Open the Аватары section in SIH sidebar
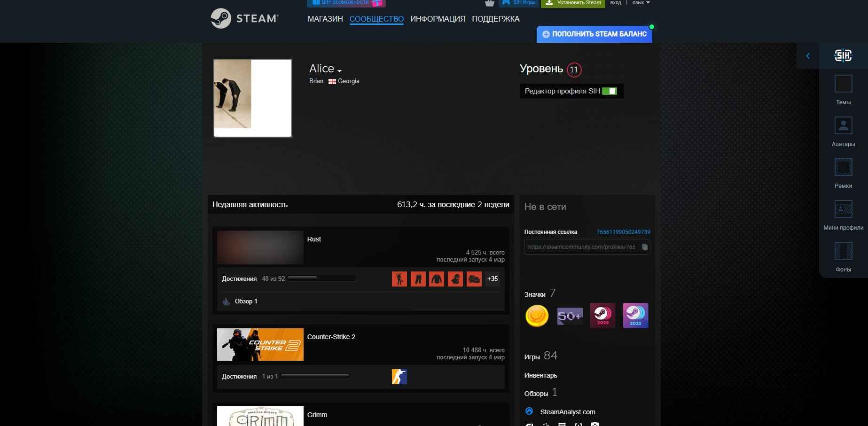Image resolution: width=868 pixels, height=426 pixels. 843,126
